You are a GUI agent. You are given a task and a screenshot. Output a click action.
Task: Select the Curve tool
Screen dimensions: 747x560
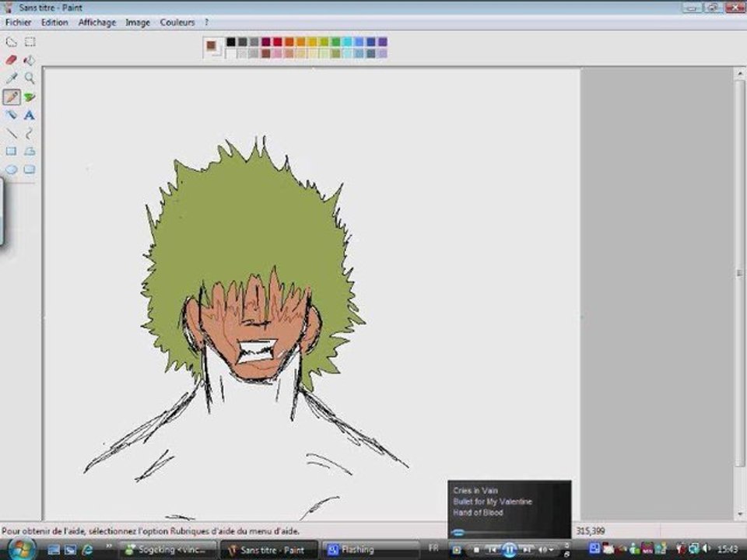pos(30,133)
